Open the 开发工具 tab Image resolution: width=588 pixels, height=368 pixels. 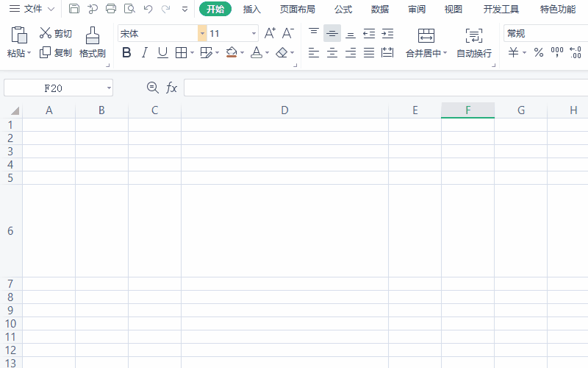pyautogui.click(x=501, y=9)
